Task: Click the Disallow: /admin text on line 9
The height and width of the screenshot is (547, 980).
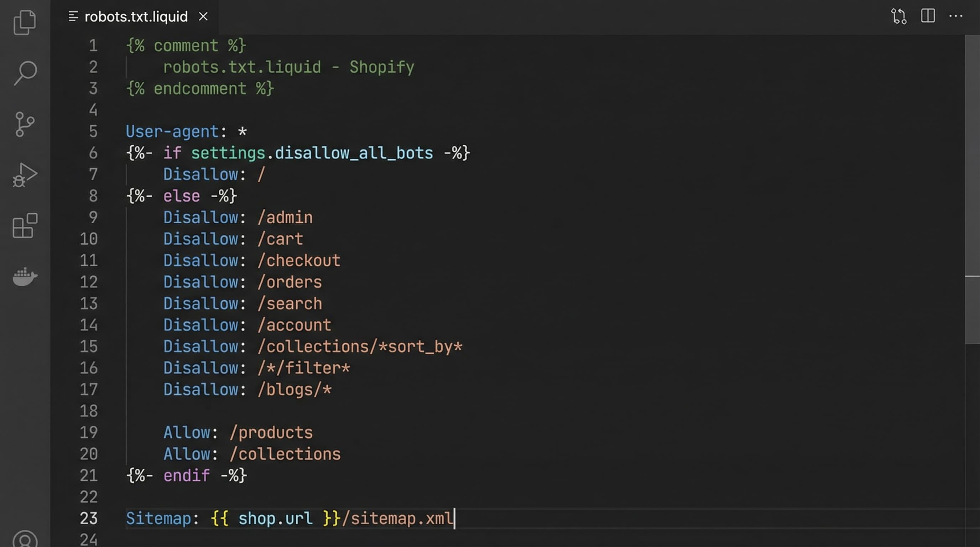Action: (238, 217)
